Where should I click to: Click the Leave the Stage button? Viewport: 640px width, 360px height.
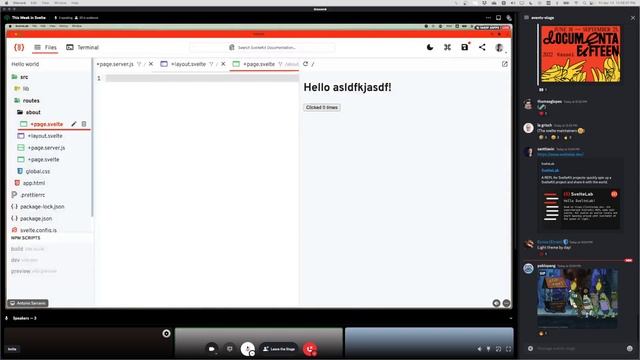(279, 349)
